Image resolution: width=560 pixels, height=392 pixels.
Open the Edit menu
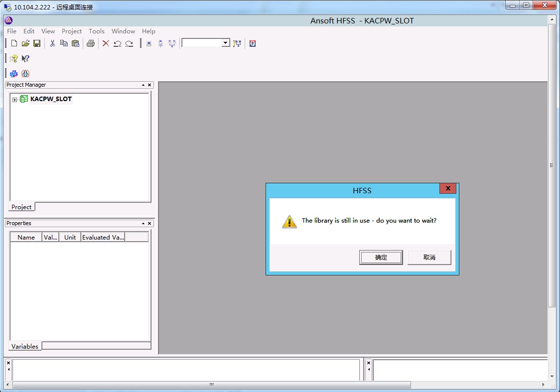point(29,31)
